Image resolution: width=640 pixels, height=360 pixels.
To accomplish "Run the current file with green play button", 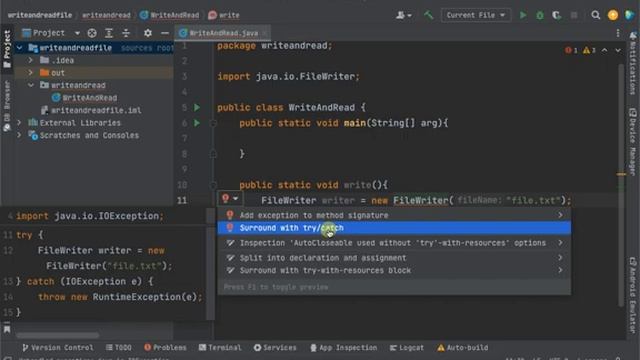I will [x=523, y=15].
